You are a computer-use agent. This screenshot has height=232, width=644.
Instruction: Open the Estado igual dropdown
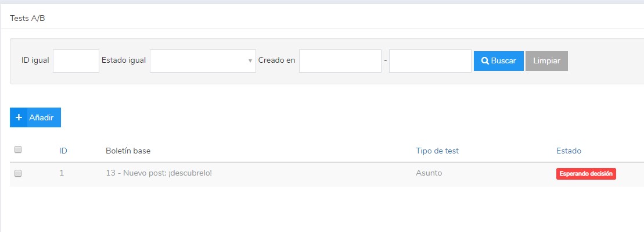click(x=203, y=61)
